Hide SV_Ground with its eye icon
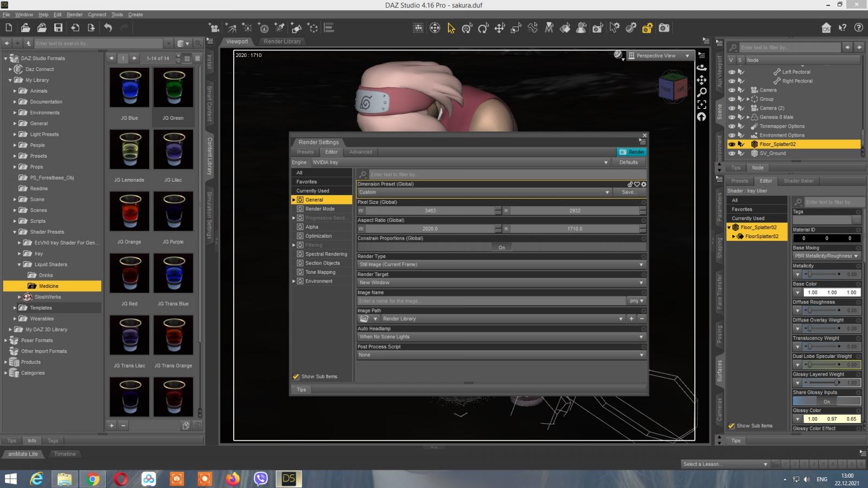The image size is (868, 488). pyautogui.click(x=732, y=153)
